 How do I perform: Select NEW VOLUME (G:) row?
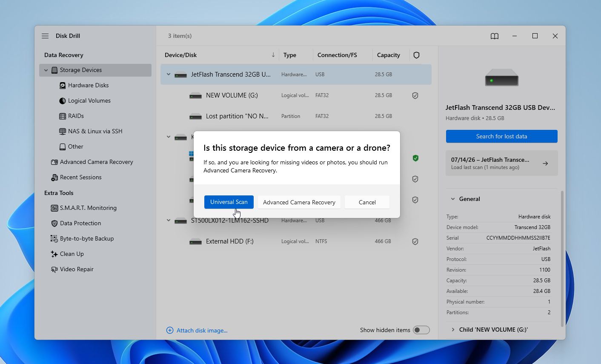(296, 95)
